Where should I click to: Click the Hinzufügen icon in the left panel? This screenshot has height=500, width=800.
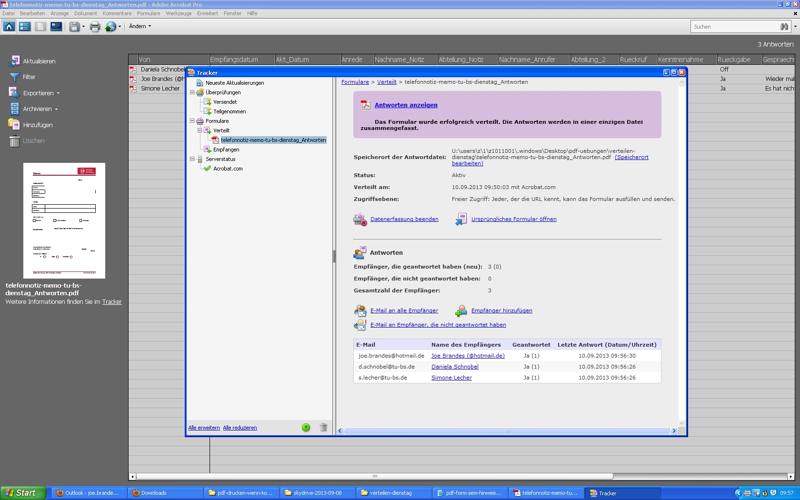pos(14,125)
